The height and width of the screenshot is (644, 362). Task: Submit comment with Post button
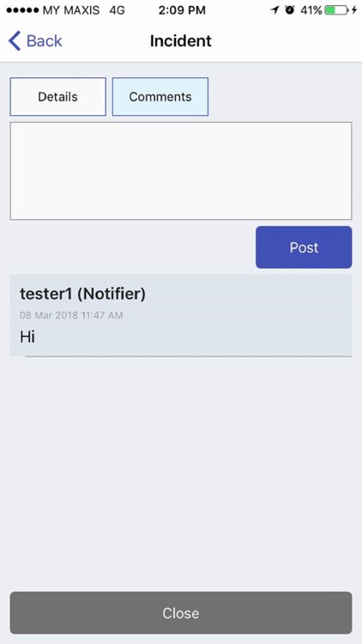tap(304, 247)
